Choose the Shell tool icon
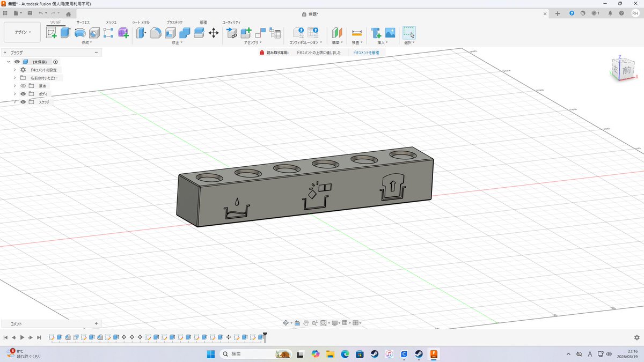 click(x=170, y=33)
